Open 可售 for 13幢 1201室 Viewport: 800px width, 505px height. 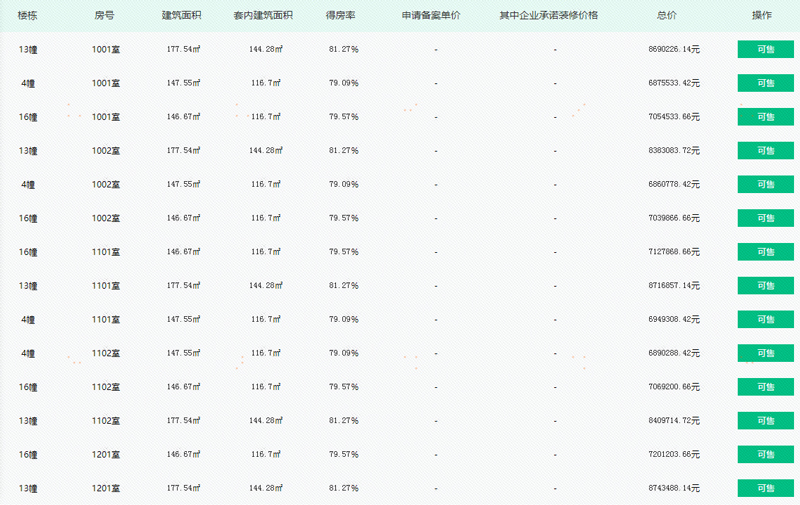(x=766, y=488)
